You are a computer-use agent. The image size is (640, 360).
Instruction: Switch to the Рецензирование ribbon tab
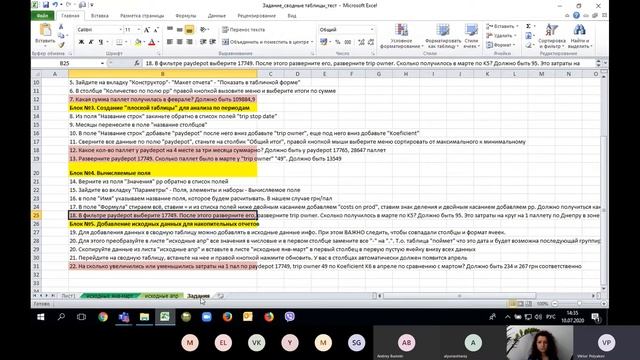pos(257,16)
